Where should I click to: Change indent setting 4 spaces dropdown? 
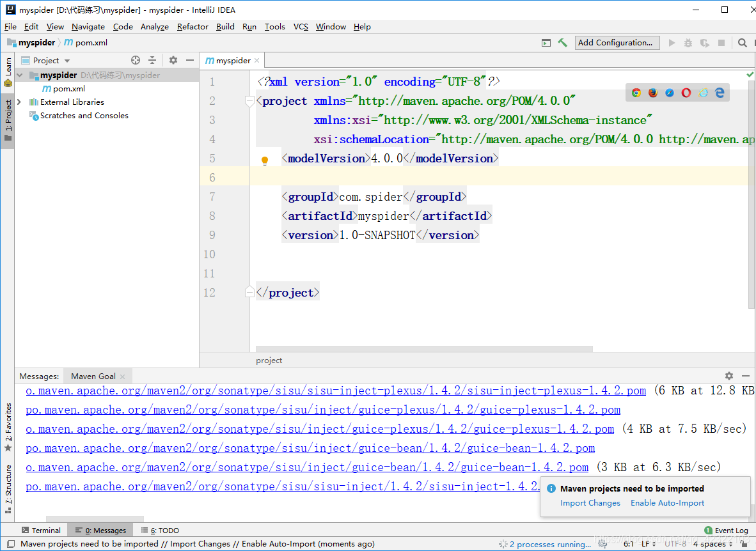tap(713, 544)
